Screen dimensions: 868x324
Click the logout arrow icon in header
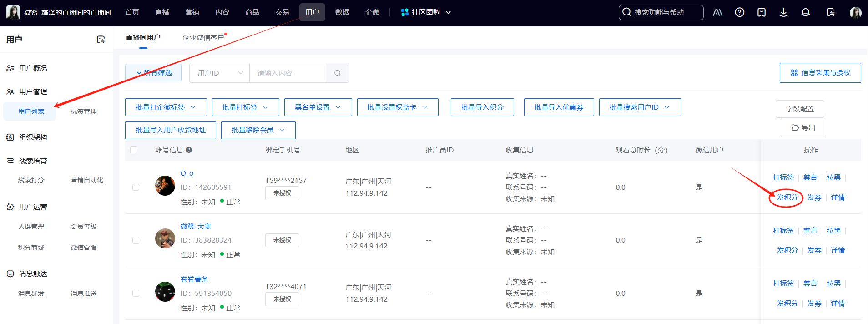pyautogui.click(x=831, y=12)
